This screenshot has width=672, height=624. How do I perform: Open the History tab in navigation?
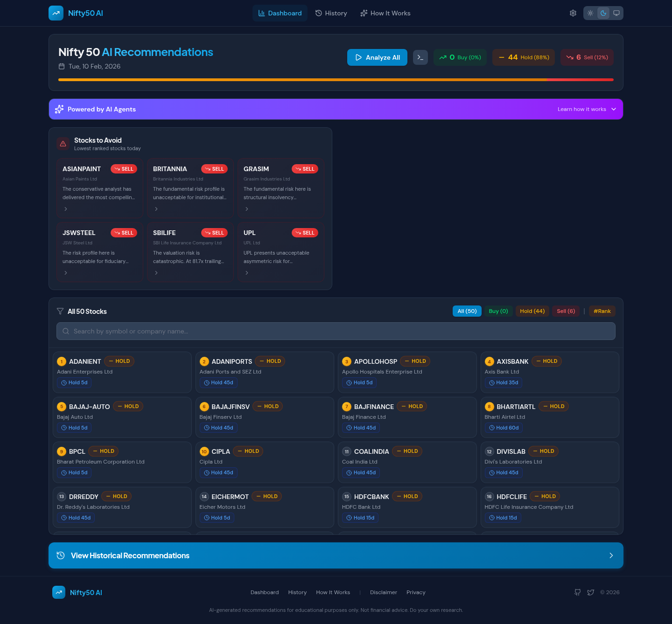[x=331, y=13]
